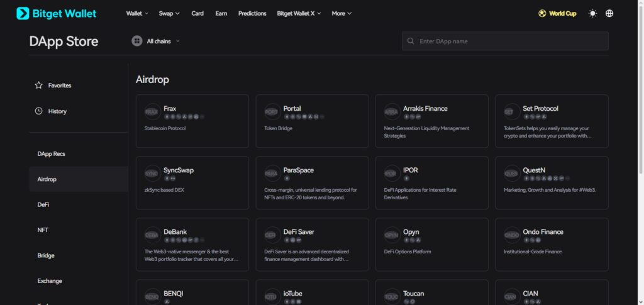
Task: Toggle light theme with sun icon
Action: [x=592, y=14]
